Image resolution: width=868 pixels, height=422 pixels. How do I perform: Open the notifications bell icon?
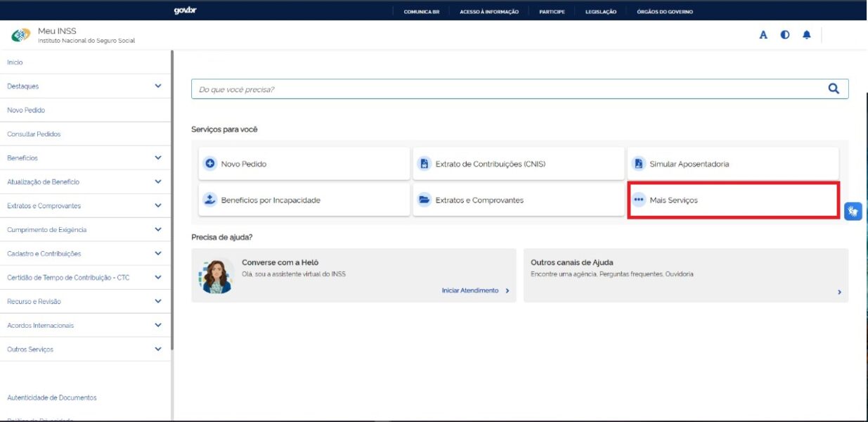pyautogui.click(x=806, y=35)
